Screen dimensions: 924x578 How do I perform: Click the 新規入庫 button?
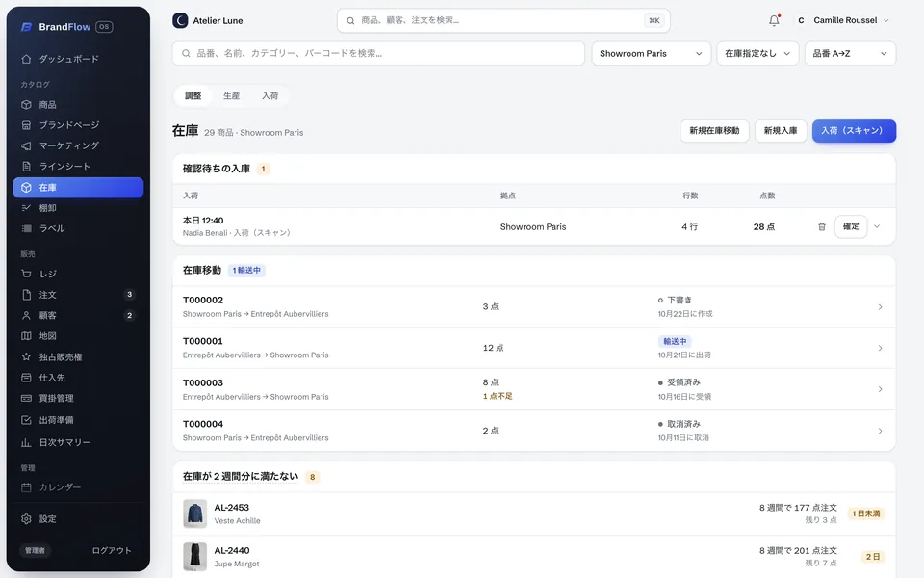click(x=781, y=131)
